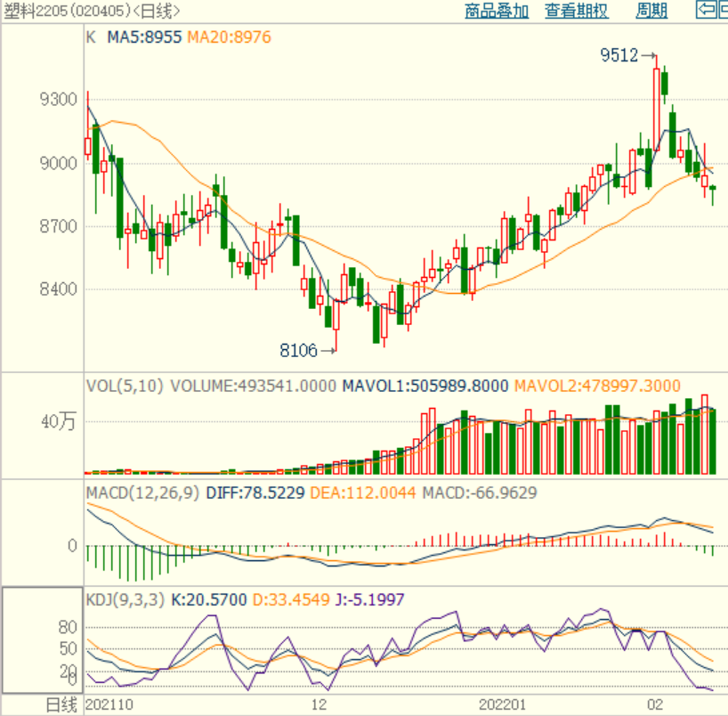Select the highlighted KDJ y-axis scale box

tap(42, 639)
